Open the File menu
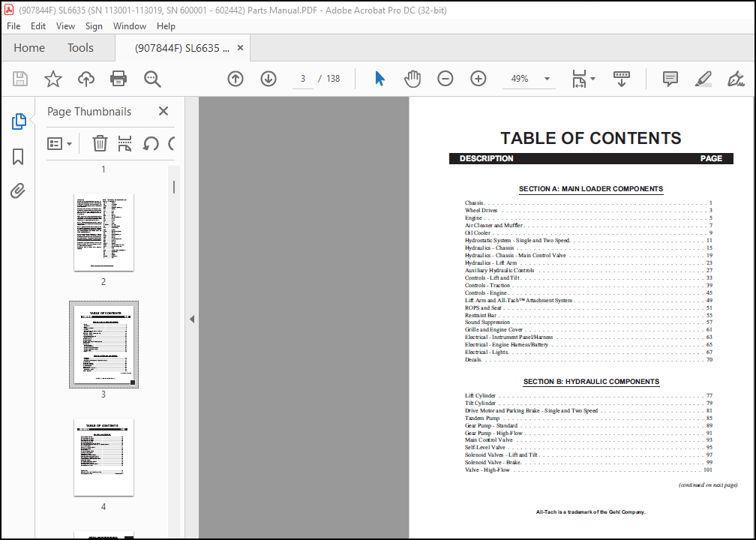 (13, 26)
